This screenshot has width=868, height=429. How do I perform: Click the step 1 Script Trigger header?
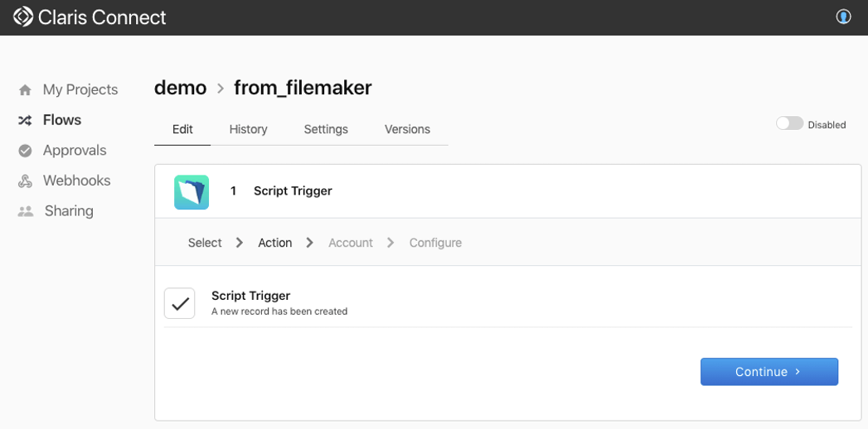(x=293, y=190)
